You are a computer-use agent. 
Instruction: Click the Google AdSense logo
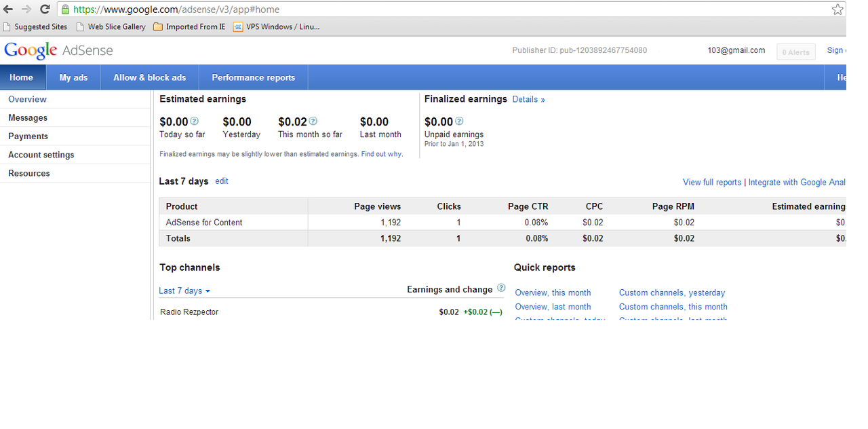[x=58, y=50]
